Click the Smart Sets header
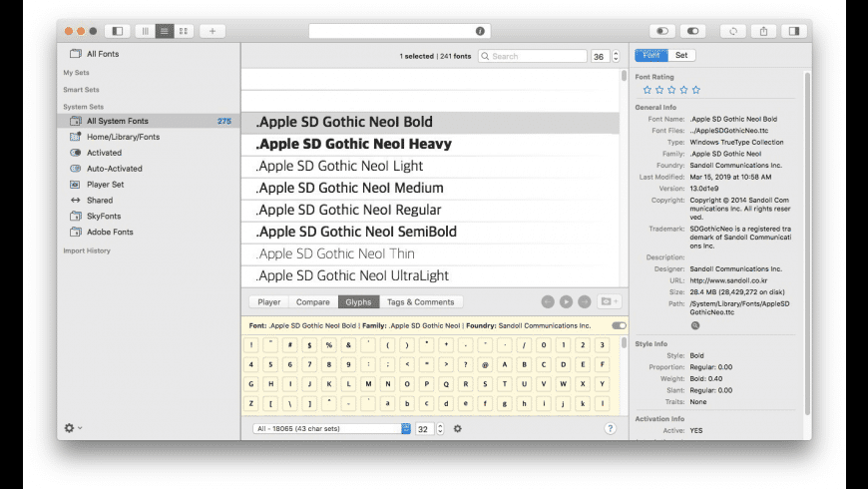This screenshot has width=868, height=489. tap(81, 89)
